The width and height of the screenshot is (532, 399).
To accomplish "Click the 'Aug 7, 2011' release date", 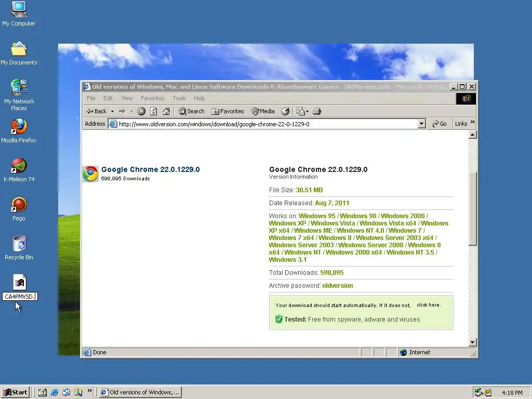I will [x=332, y=203].
